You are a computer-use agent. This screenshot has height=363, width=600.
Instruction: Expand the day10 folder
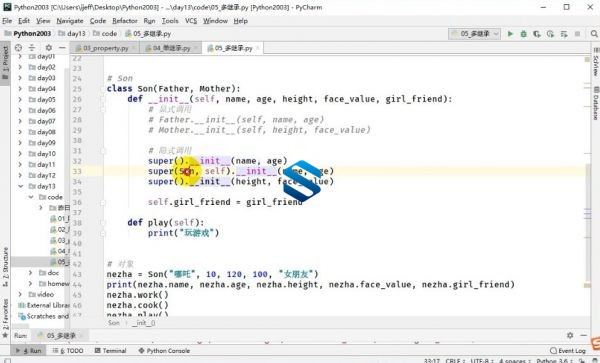pos(20,153)
